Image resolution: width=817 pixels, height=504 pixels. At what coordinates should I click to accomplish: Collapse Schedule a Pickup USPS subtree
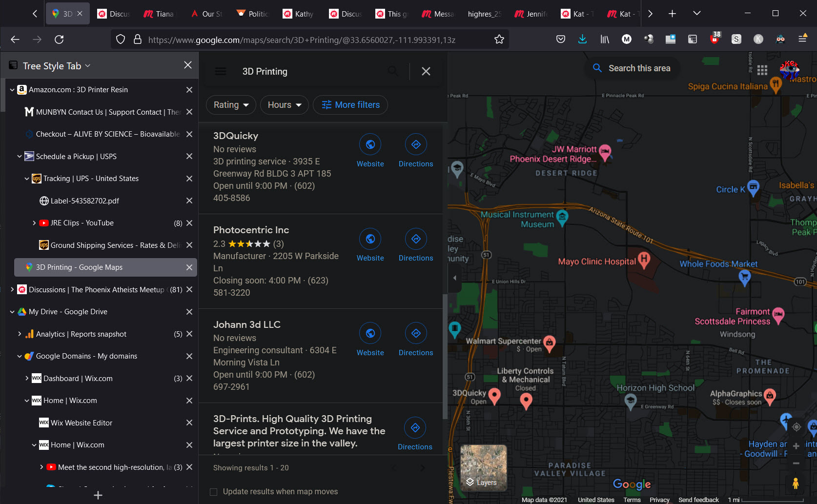(x=20, y=157)
